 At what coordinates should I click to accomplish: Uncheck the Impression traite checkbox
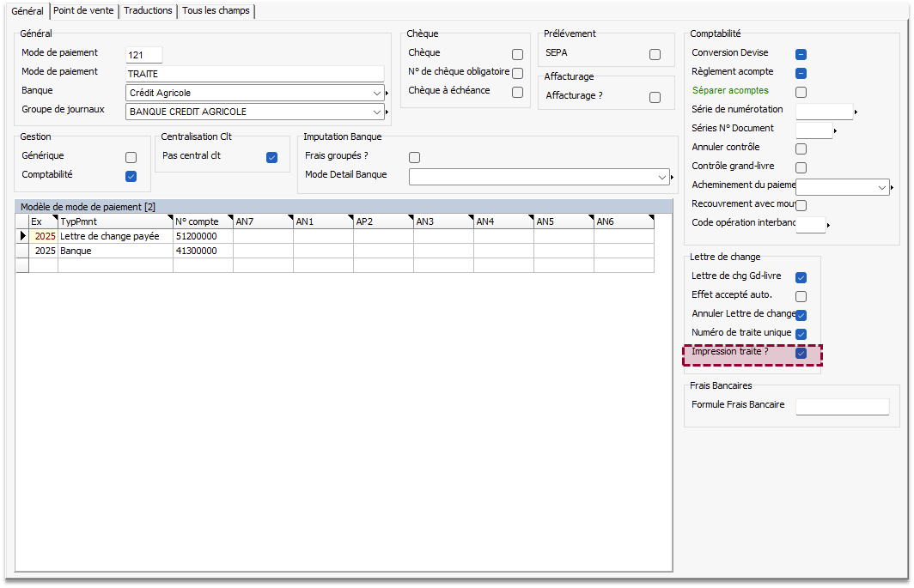point(801,353)
